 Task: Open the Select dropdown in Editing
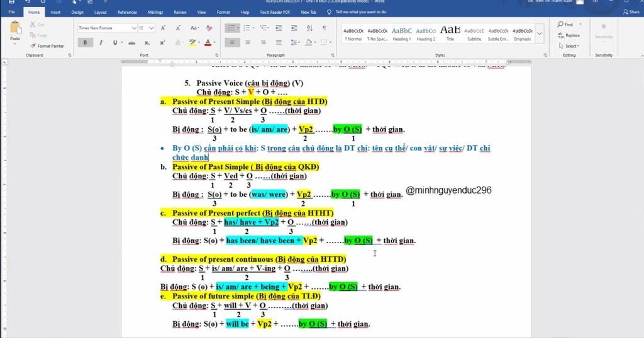click(569, 46)
